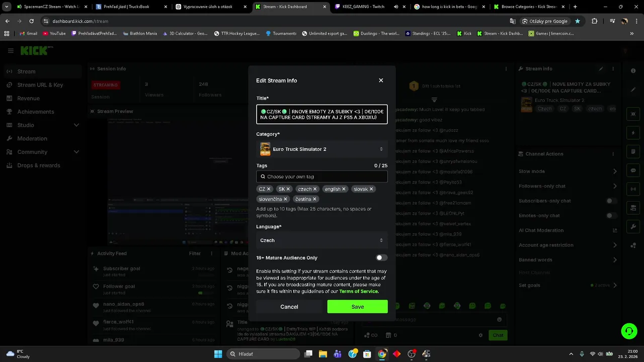Viewport: 644px width, 362px height.
Task: Open the Category dropdown showing Euro Truck Simulator 2
Action: 322,149
